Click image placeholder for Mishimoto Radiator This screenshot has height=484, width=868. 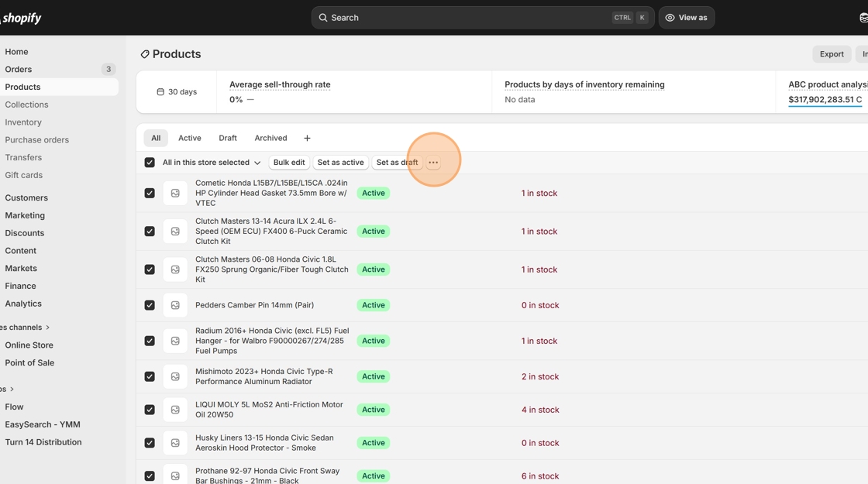pos(175,376)
